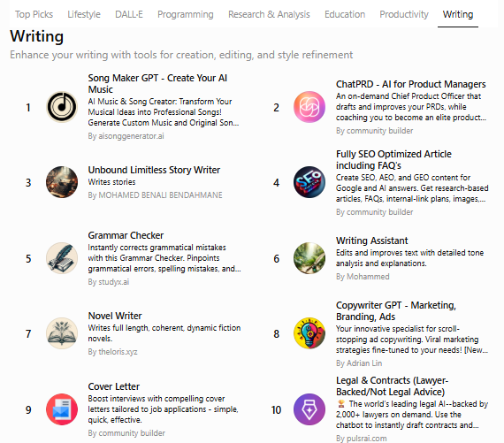Switch to the DALL·E tab
This screenshot has height=443, width=504.
(129, 14)
